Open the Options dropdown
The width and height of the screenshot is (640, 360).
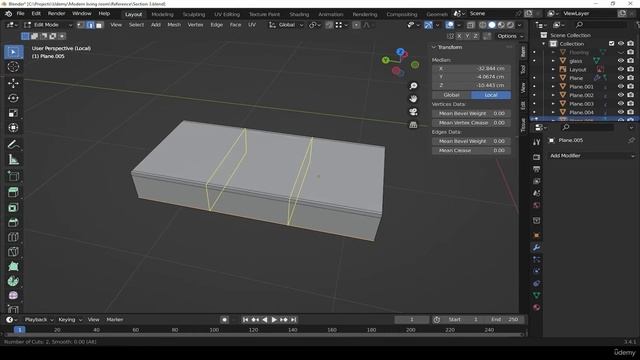[510, 36]
